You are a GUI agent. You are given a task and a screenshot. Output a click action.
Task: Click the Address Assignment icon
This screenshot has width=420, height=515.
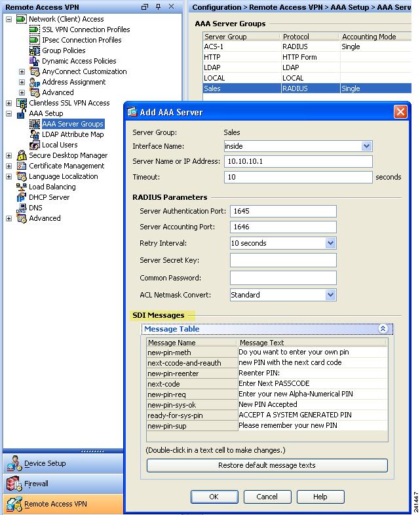click(35, 82)
